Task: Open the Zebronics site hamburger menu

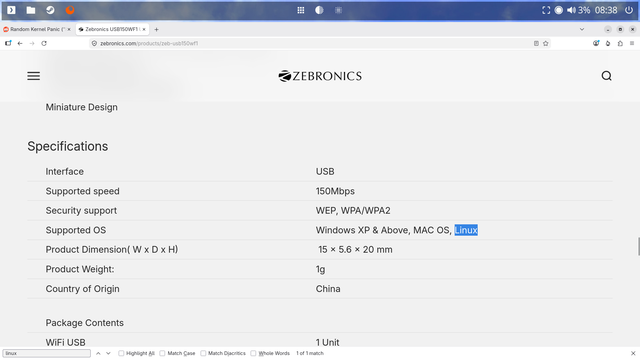Action: click(33, 76)
